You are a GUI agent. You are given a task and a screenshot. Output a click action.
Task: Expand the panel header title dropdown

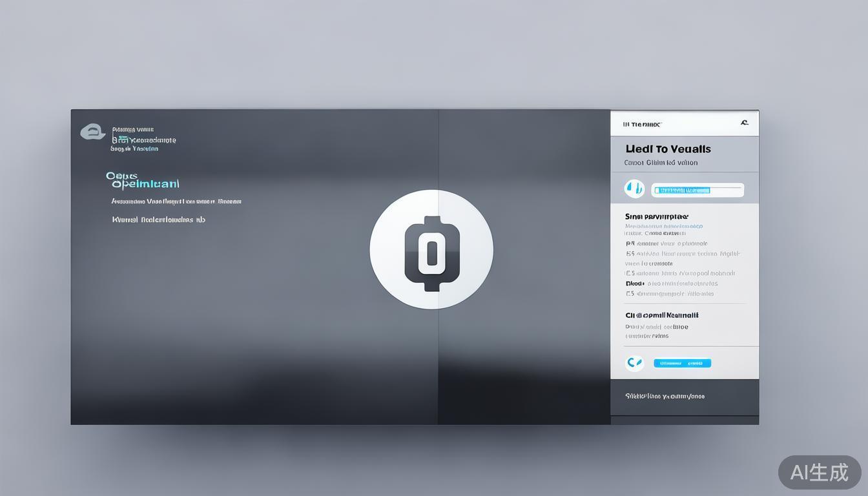(668, 148)
